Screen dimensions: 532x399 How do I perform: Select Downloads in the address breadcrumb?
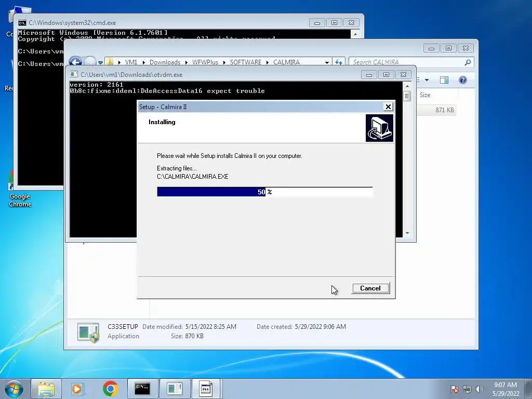coord(165,62)
